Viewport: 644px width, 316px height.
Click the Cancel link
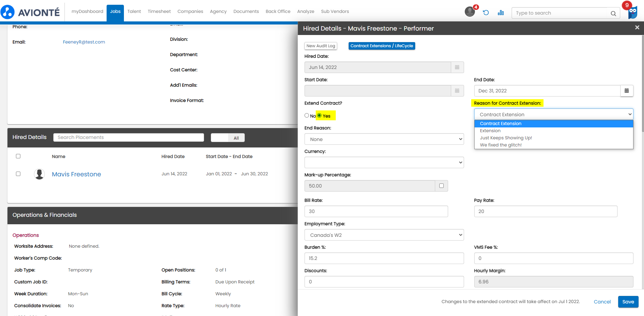602,302
